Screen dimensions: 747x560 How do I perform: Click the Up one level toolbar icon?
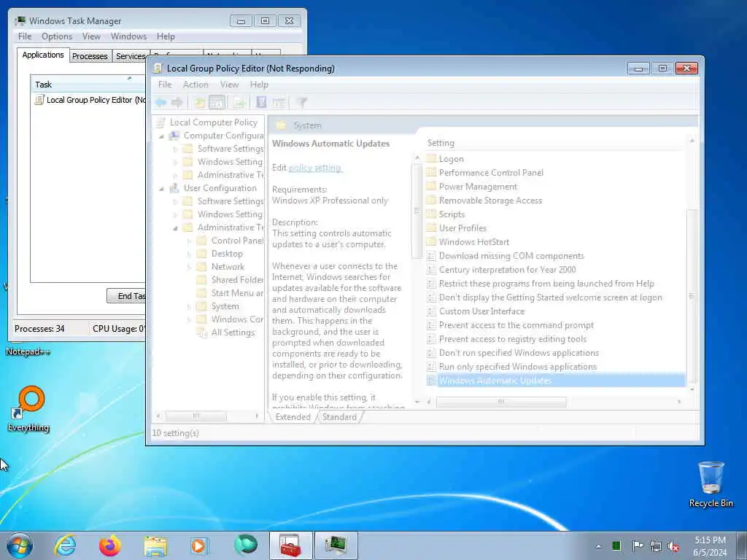200,102
